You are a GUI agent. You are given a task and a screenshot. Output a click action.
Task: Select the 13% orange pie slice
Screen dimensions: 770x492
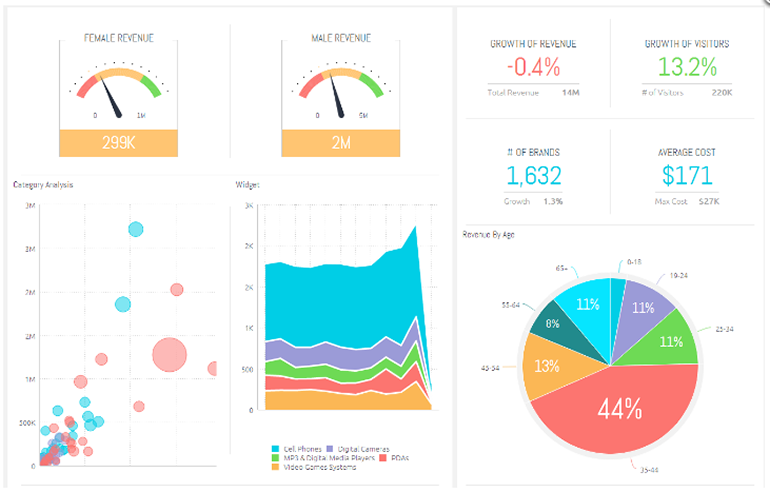[549, 366]
